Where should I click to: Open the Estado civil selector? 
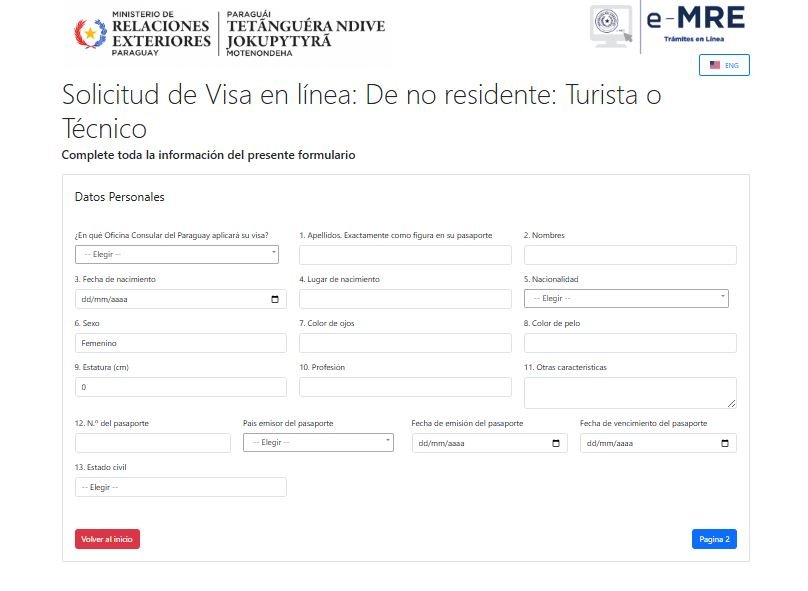[180, 487]
